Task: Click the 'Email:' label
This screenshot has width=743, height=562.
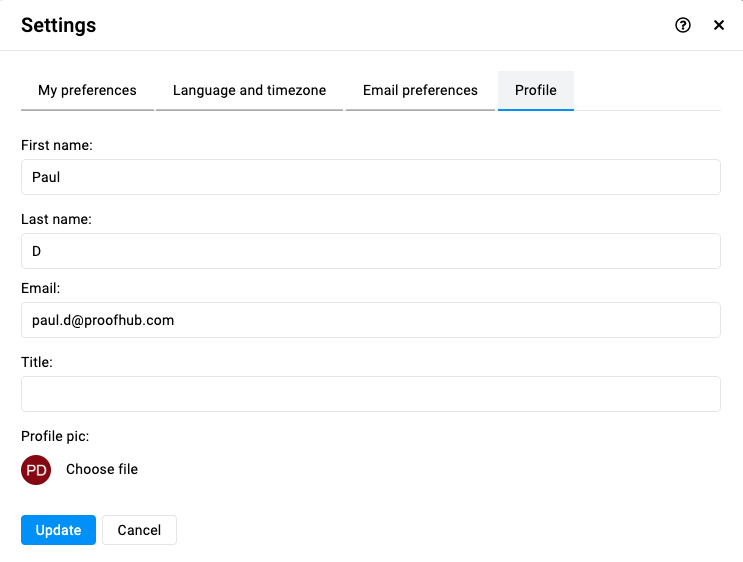Action: [x=41, y=288]
